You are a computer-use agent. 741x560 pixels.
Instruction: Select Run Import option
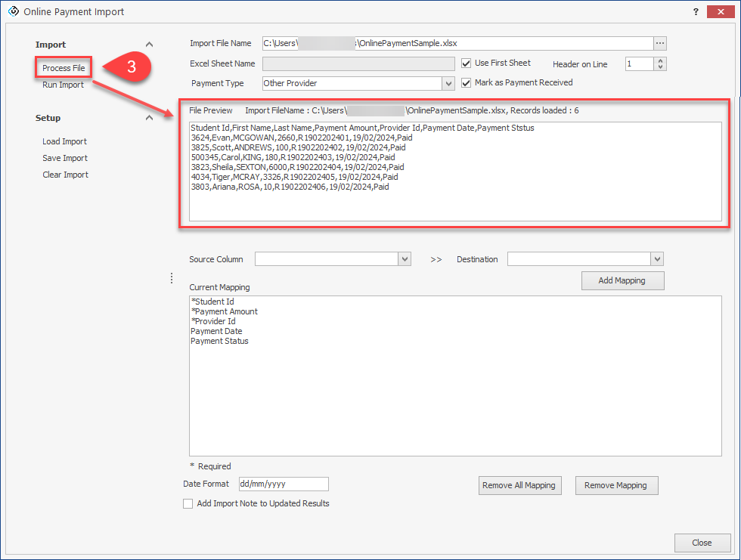coord(63,85)
